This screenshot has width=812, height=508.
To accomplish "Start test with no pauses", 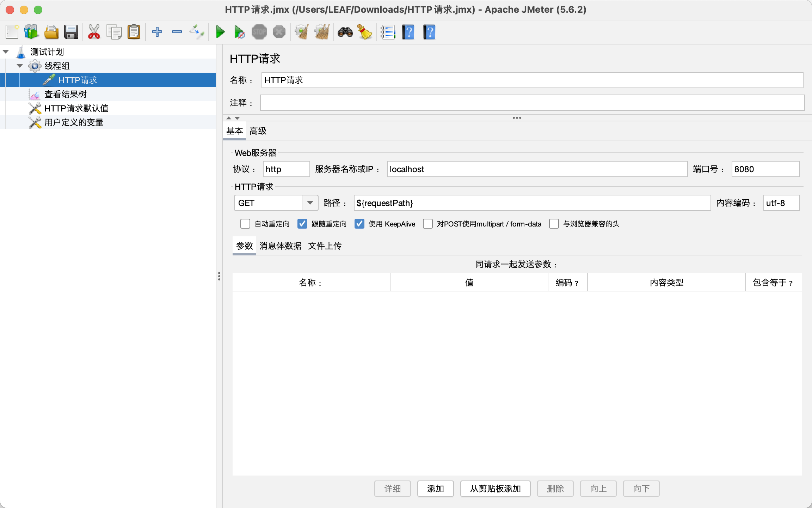I will (240, 32).
